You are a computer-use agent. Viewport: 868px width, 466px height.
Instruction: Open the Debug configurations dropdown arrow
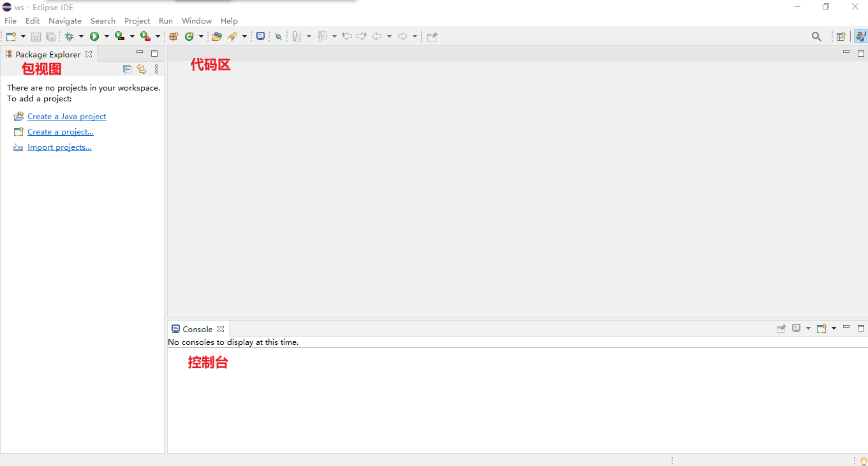tap(81, 36)
